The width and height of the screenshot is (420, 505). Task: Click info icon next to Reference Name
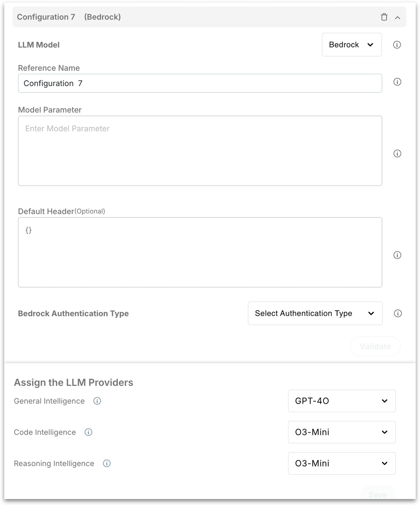point(397,82)
